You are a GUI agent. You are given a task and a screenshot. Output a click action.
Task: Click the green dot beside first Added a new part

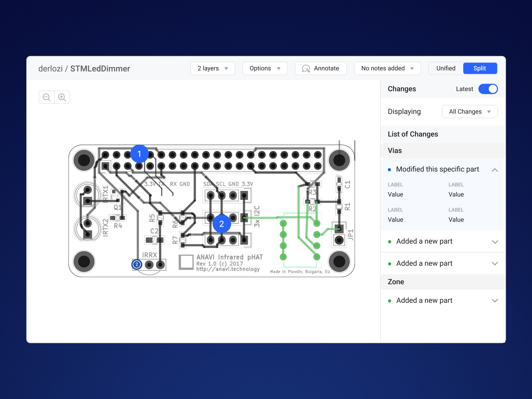(x=389, y=242)
